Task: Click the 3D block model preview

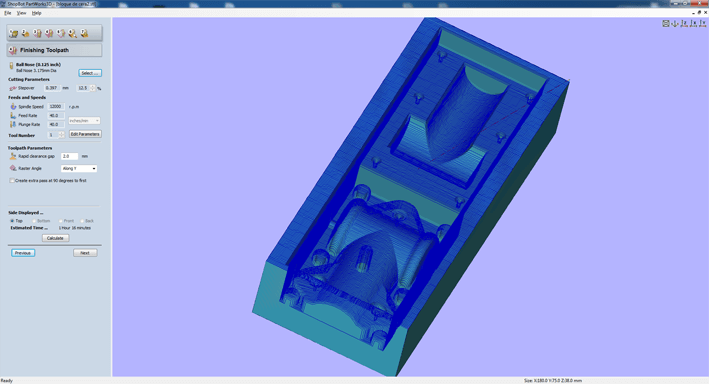Action: (x=410, y=197)
